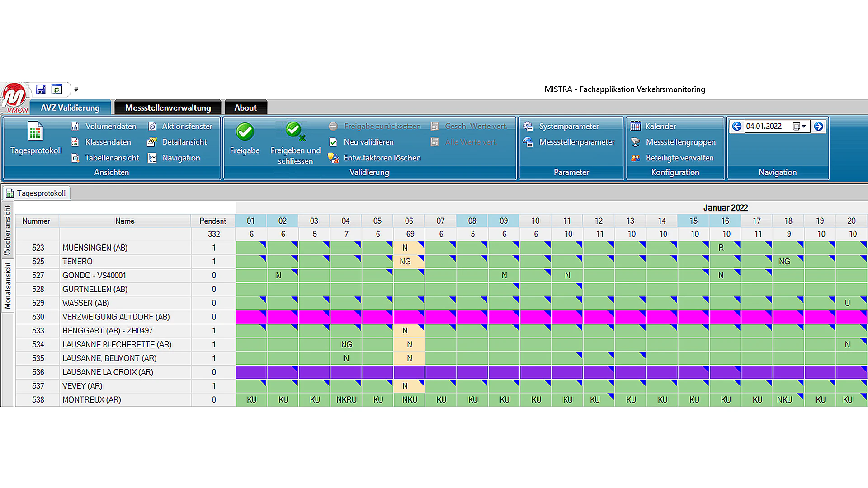Click Entw.faktoren löschen icon

coord(334,158)
